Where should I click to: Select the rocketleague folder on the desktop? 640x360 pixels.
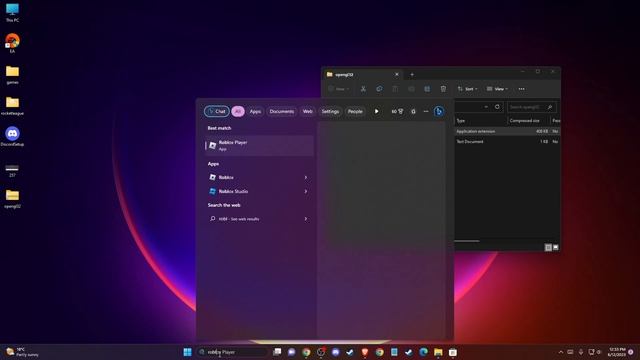tap(12, 106)
